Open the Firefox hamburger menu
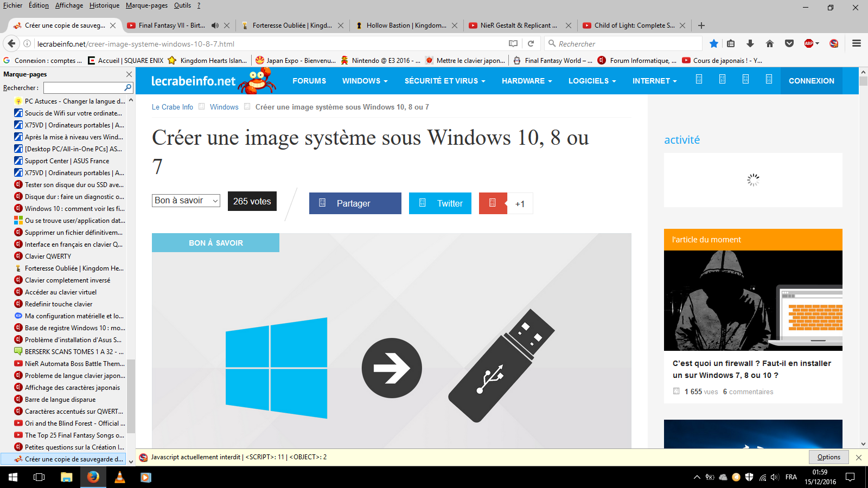Image resolution: width=868 pixels, height=488 pixels. coord(857,43)
